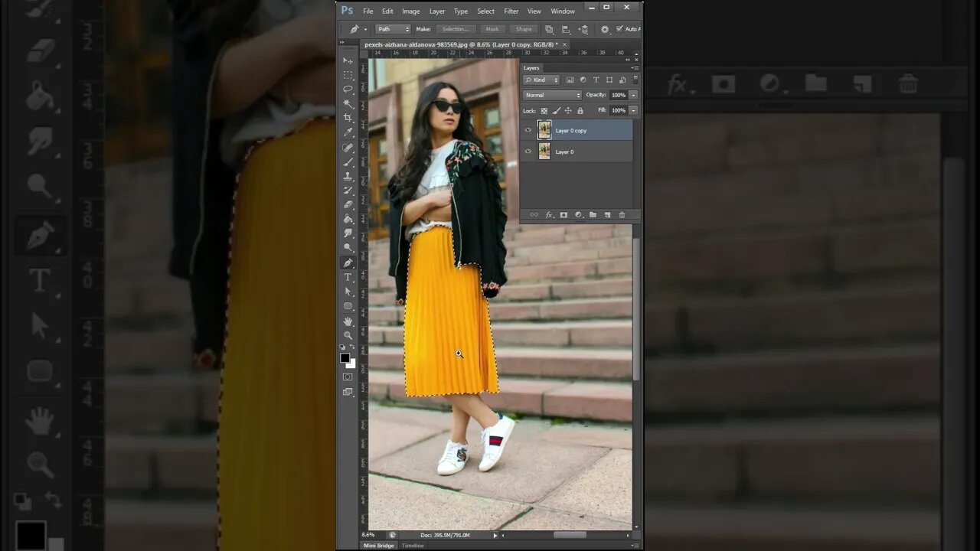Select the Eraser tool
Screen dimensions: 980x551
[348, 204]
